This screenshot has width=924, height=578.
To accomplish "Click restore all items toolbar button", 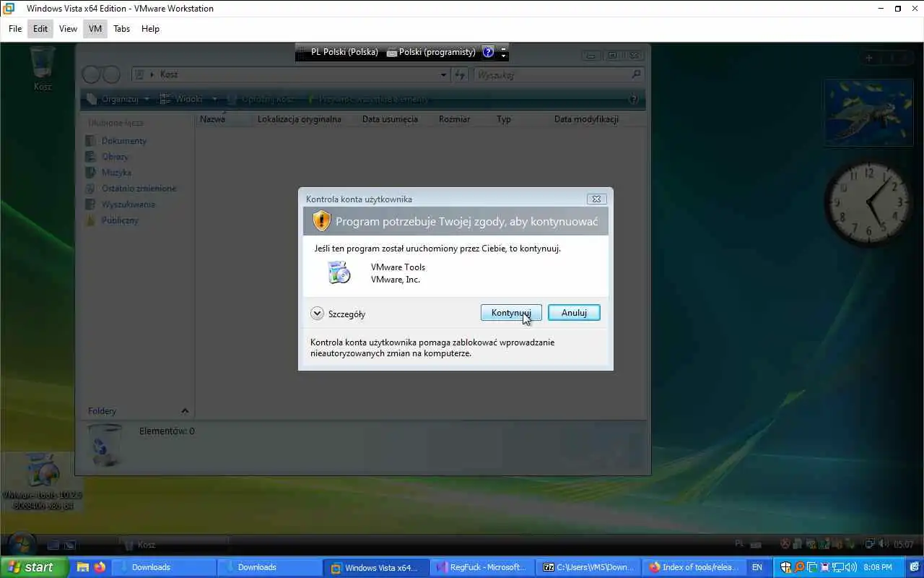I will (x=368, y=99).
